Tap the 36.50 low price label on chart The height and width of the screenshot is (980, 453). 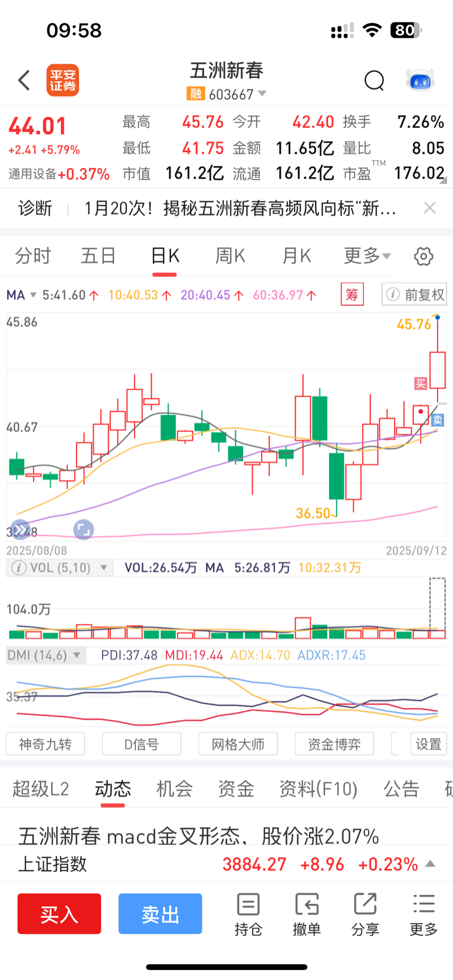pos(313,513)
